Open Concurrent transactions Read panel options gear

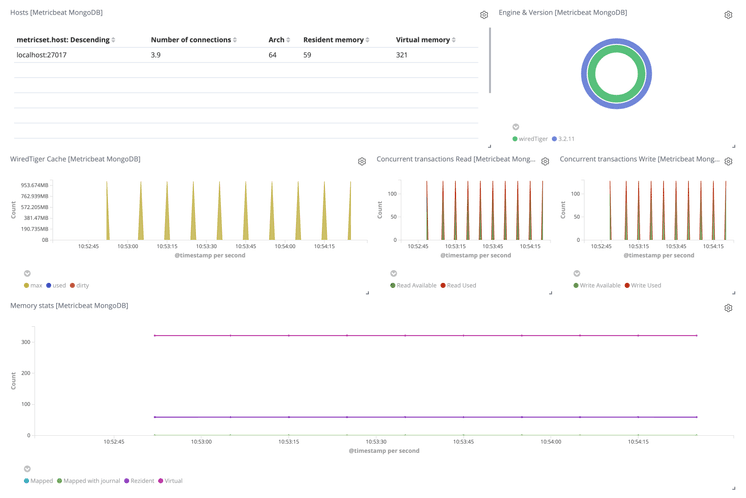coord(545,161)
